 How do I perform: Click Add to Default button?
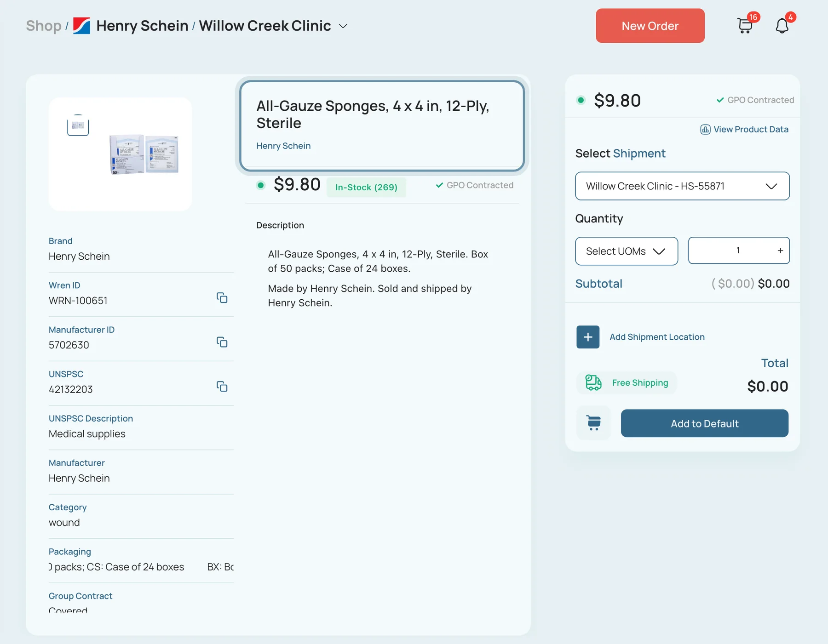(705, 423)
